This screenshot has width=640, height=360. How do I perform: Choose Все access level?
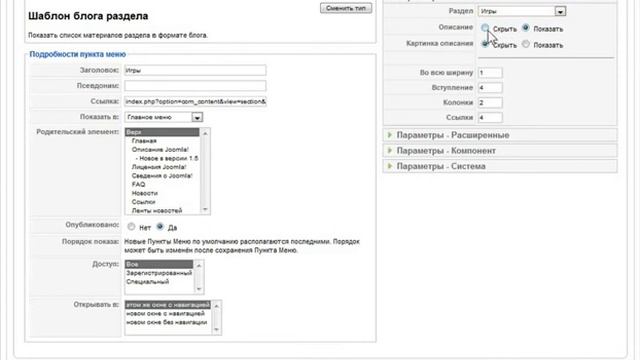tap(159, 264)
